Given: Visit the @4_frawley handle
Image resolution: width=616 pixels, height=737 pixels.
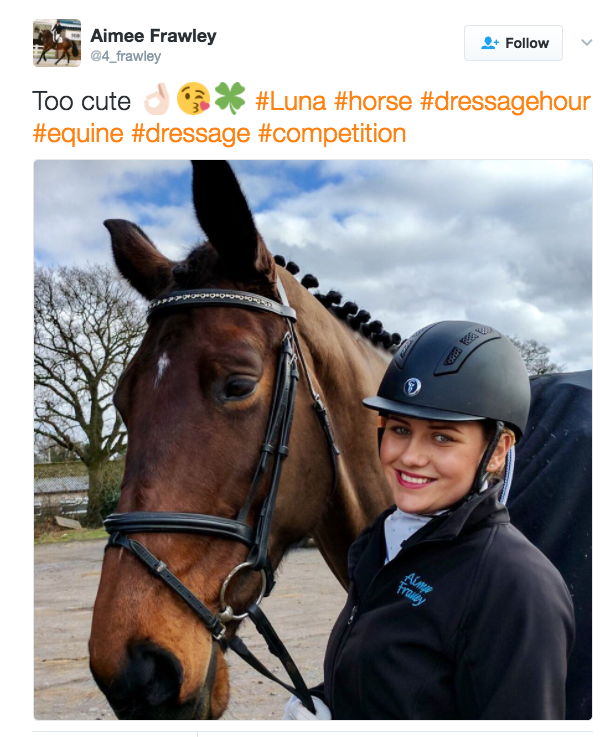Looking at the screenshot, I should coord(125,56).
